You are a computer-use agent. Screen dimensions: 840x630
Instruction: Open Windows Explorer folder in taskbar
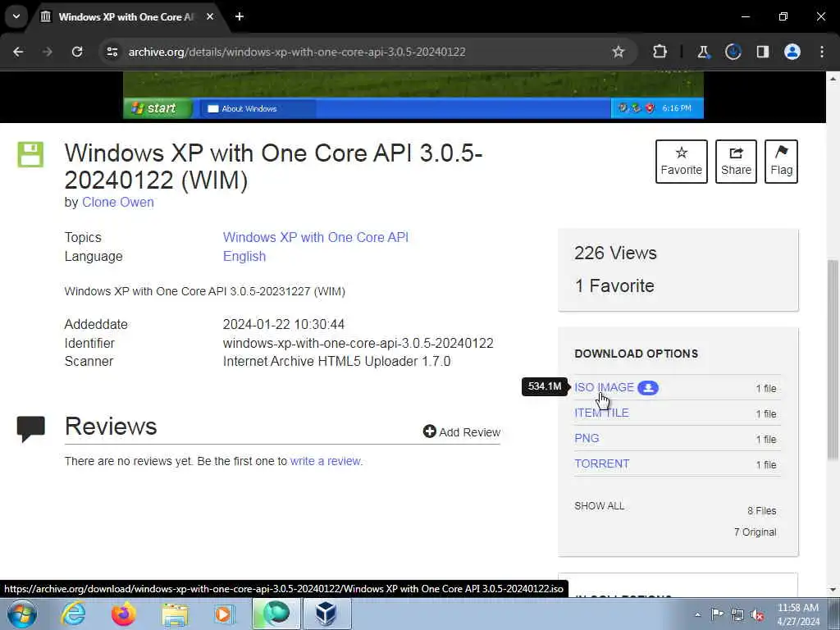(176, 614)
